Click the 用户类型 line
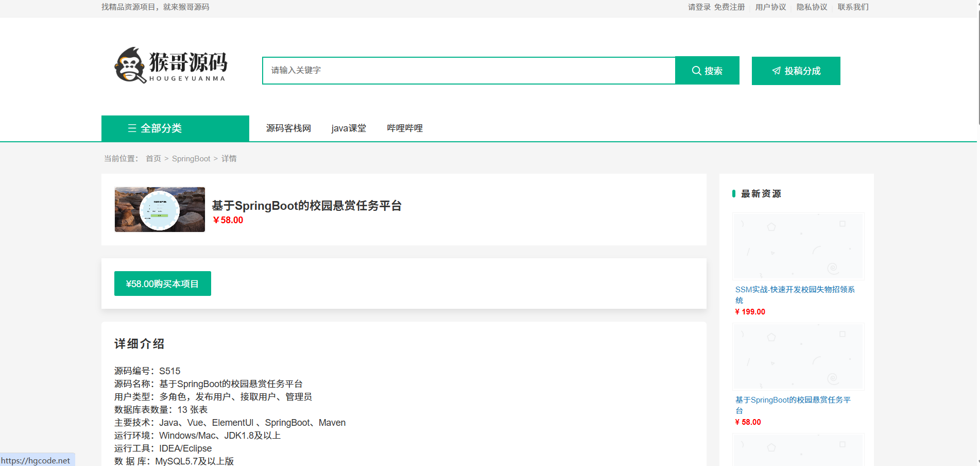980x466 pixels. point(213,397)
